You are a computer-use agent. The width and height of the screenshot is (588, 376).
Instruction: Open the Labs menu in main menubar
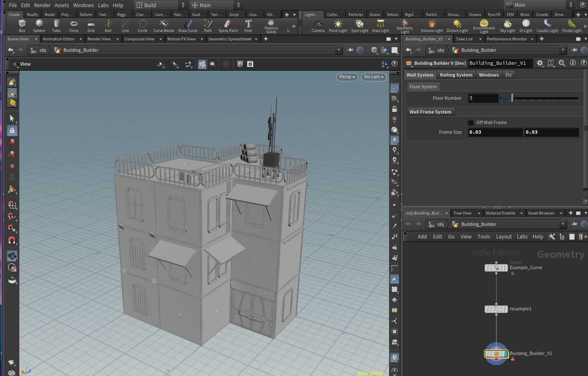point(103,5)
